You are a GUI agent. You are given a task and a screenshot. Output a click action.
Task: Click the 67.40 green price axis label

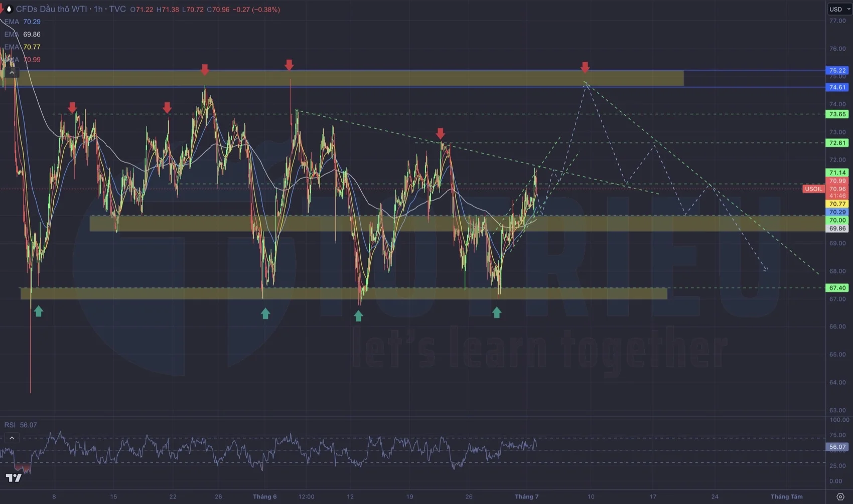[837, 288]
